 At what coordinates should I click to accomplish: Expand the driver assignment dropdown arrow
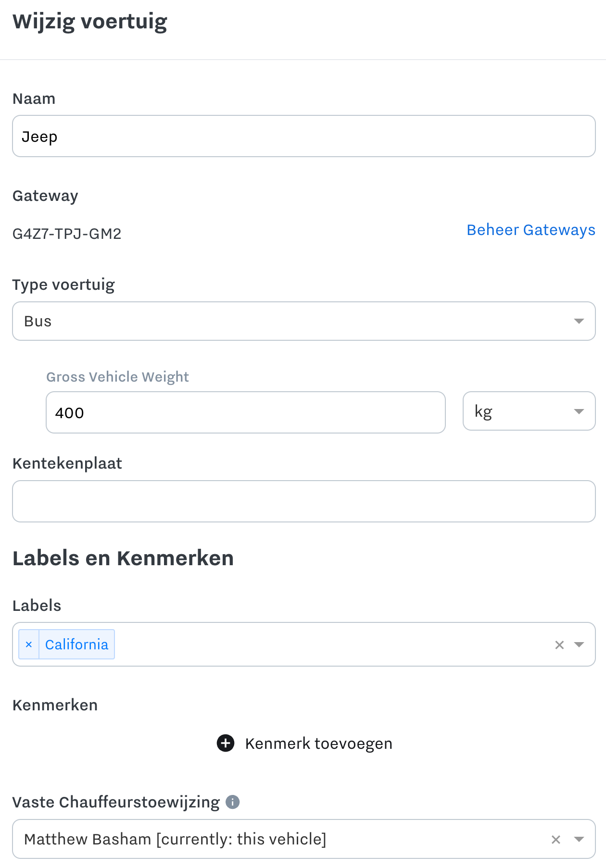(579, 840)
